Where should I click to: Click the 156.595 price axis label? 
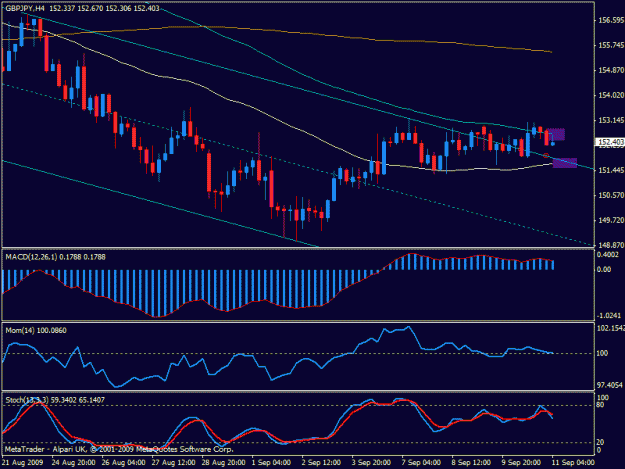pos(611,20)
